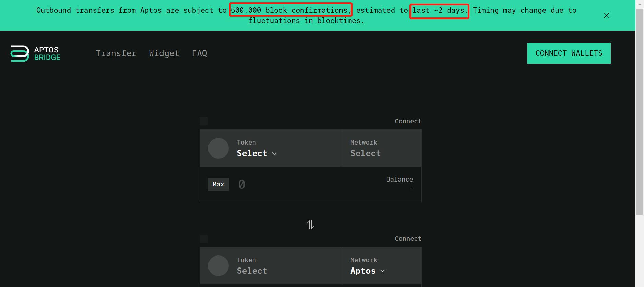Click small square icon above destination card
Viewport: 644px width, 287px height.
(x=204, y=239)
